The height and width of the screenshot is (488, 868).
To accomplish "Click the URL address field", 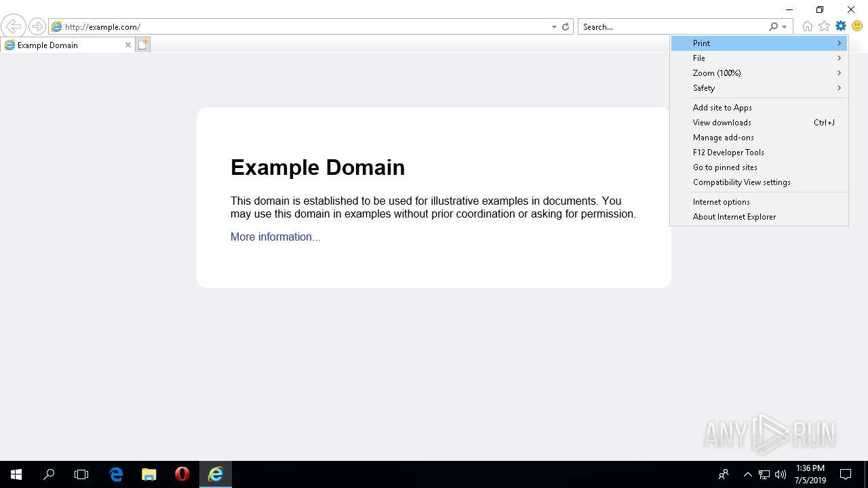I will [x=305, y=27].
